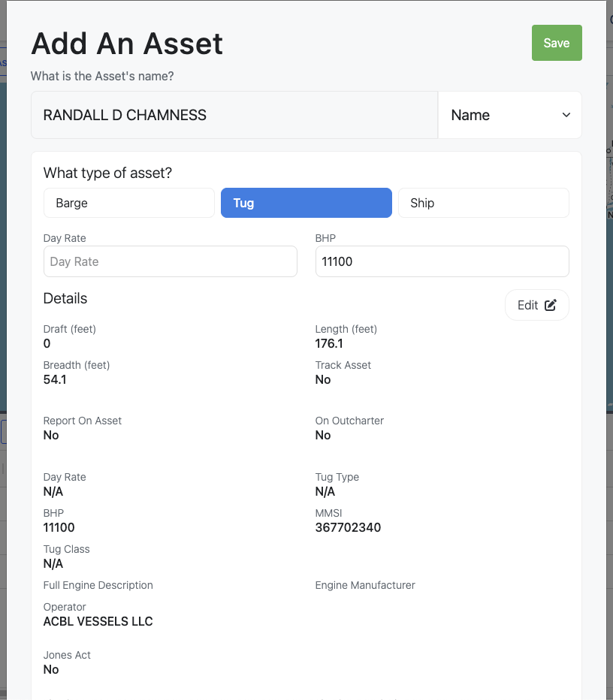Click the Track Asset label

(x=343, y=365)
